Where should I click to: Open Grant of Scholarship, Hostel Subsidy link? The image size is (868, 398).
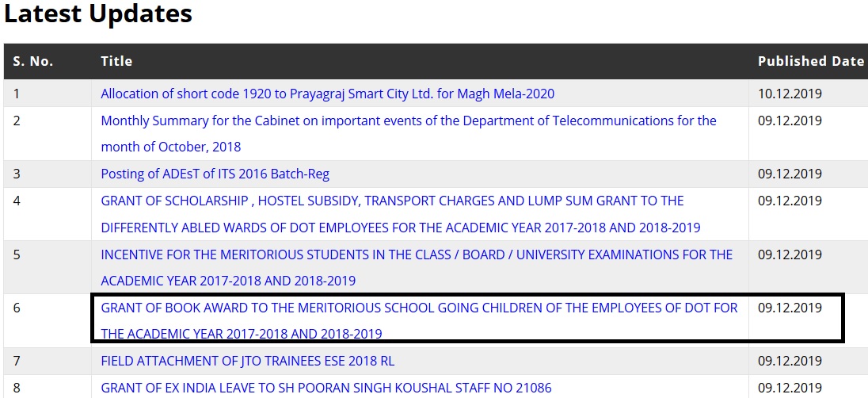(392, 201)
